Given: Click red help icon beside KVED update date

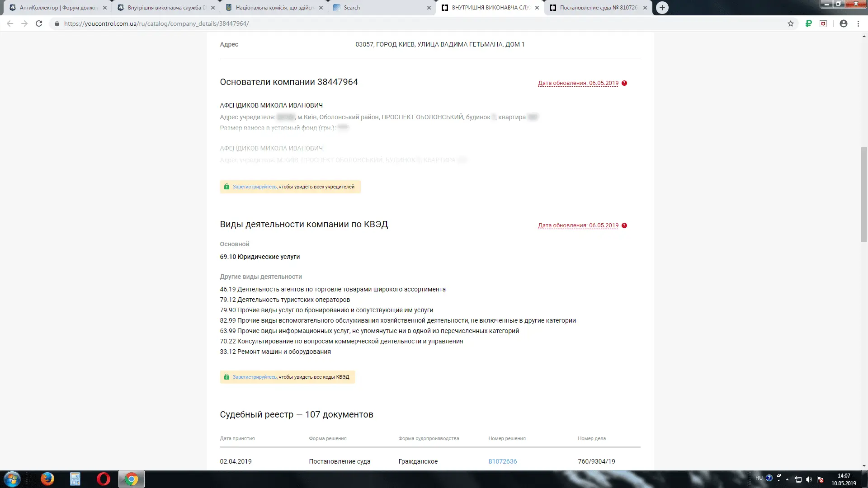Looking at the screenshot, I should tap(624, 225).
